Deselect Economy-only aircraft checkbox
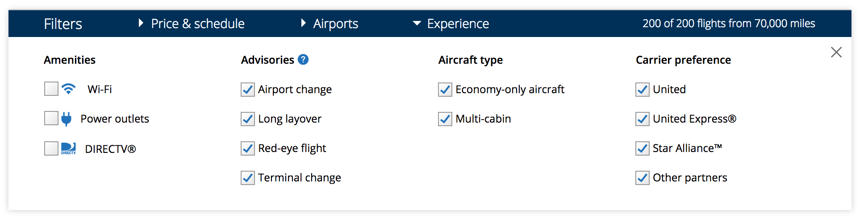 point(445,90)
